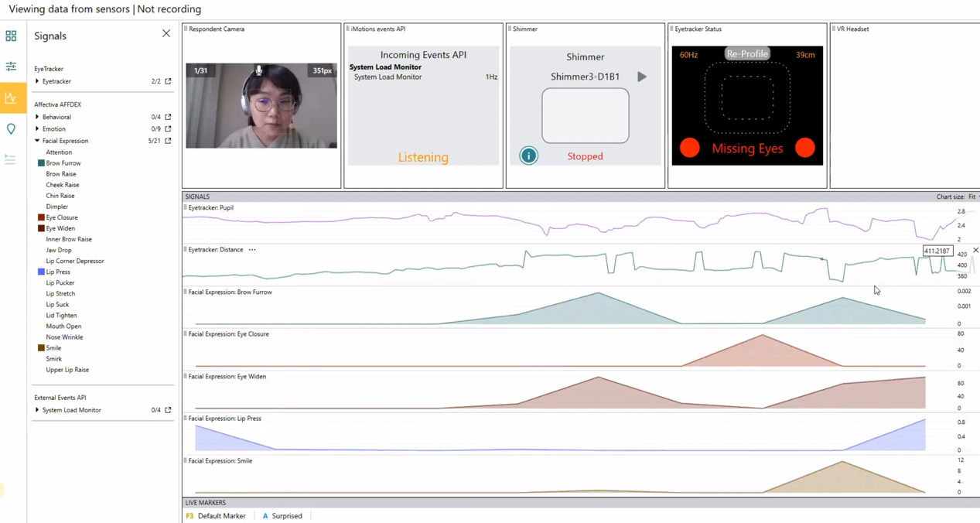Image resolution: width=980 pixels, height=523 pixels.
Task: Open the sensor settings sliders icon
Action: [x=11, y=67]
